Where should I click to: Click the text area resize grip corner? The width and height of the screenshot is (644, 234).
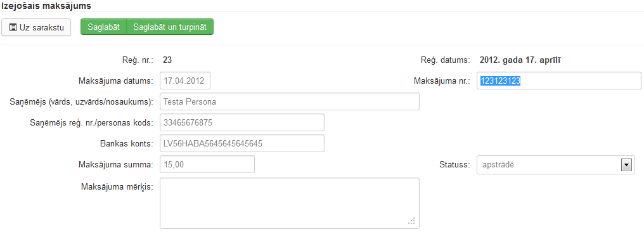tap(411, 221)
